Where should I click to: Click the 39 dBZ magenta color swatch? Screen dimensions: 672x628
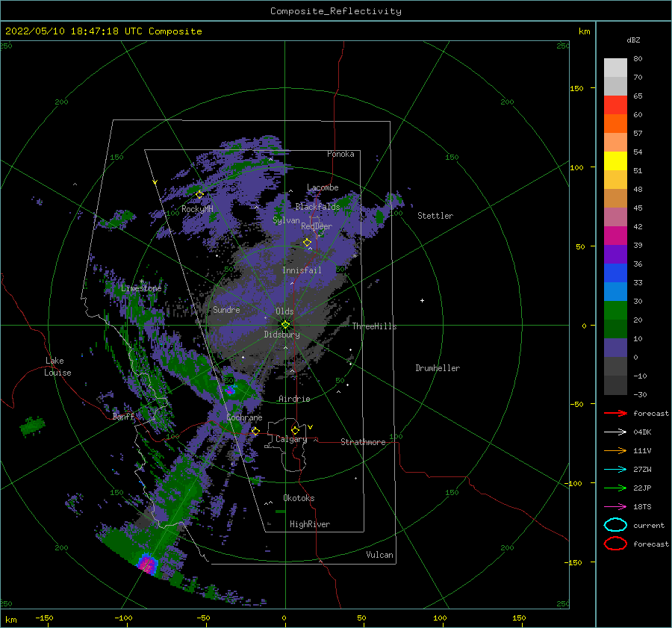[615, 236]
